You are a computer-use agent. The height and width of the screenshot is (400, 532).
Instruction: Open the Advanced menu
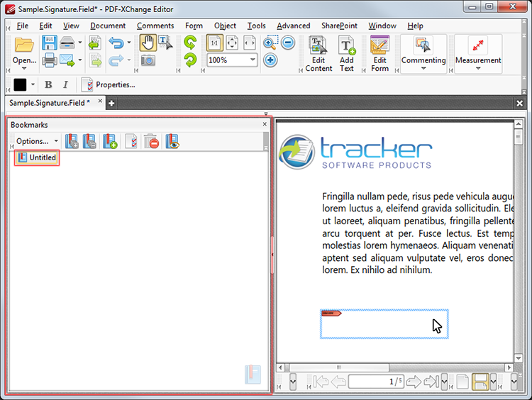294,26
